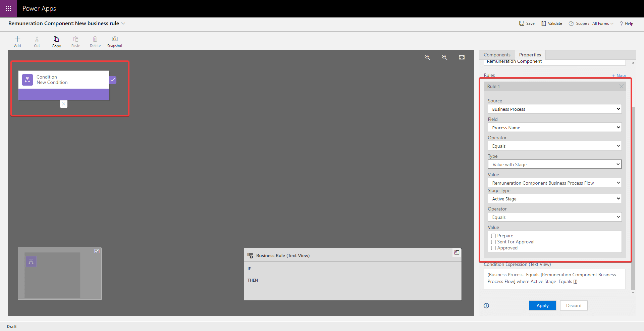Click the checkmark true branch connector
The image size is (644, 331).
point(113,80)
